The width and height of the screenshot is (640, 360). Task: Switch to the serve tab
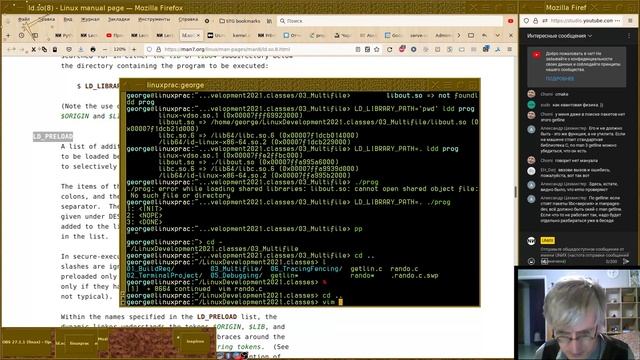pyautogui.click(x=418, y=36)
